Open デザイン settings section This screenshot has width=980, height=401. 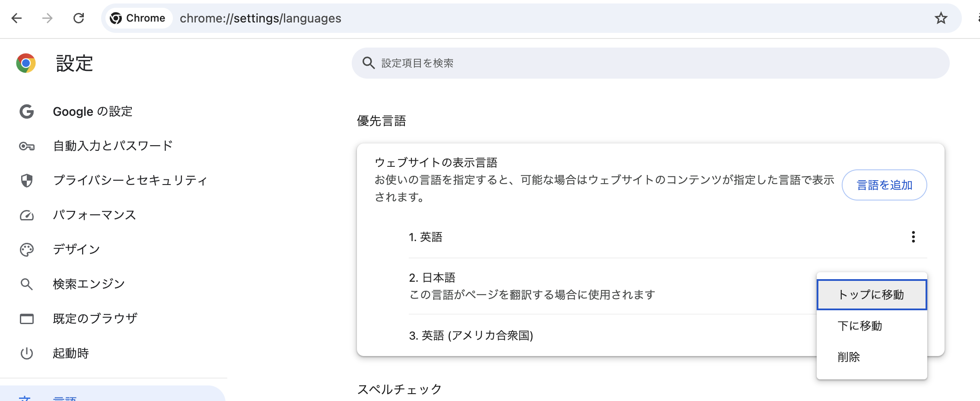[76, 249]
